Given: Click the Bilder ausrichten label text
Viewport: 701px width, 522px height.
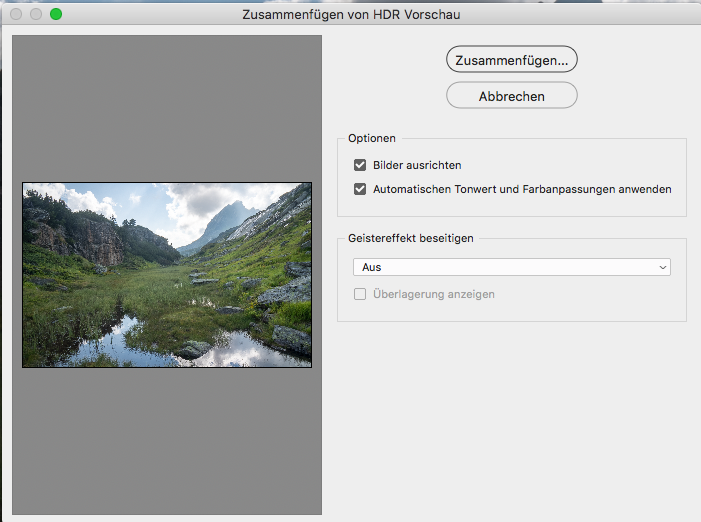Looking at the screenshot, I should [x=417, y=165].
